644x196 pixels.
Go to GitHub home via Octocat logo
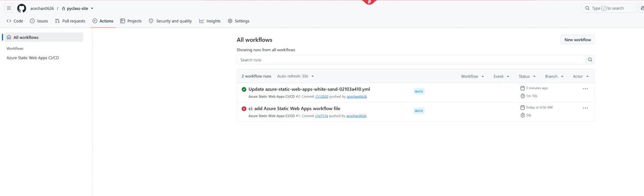[x=22, y=8]
